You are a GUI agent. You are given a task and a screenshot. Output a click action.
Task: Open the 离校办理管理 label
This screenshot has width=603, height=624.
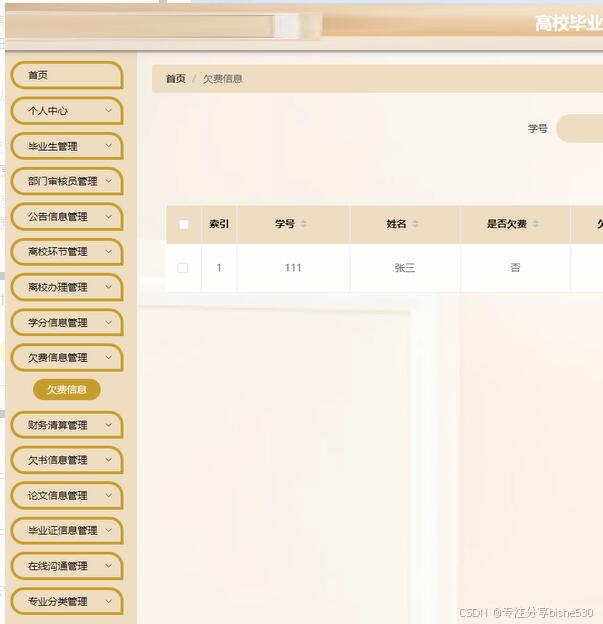[58, 287]
